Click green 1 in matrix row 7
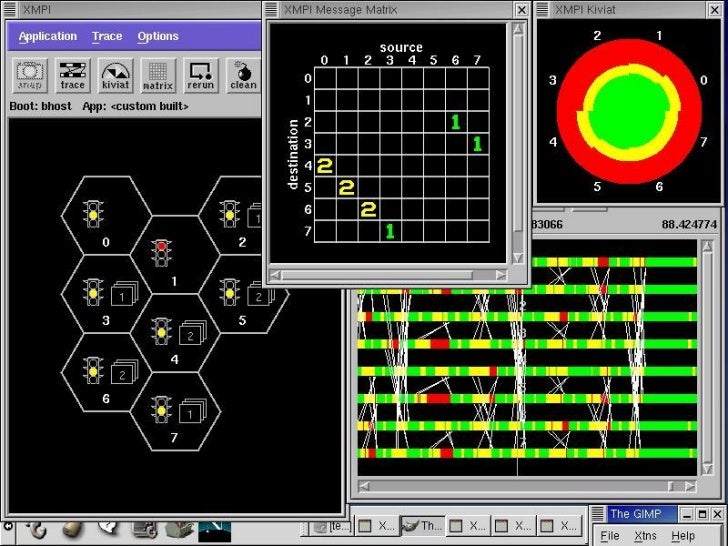The image size is (728, 546). pyautogui.click(x=390, y=231)
